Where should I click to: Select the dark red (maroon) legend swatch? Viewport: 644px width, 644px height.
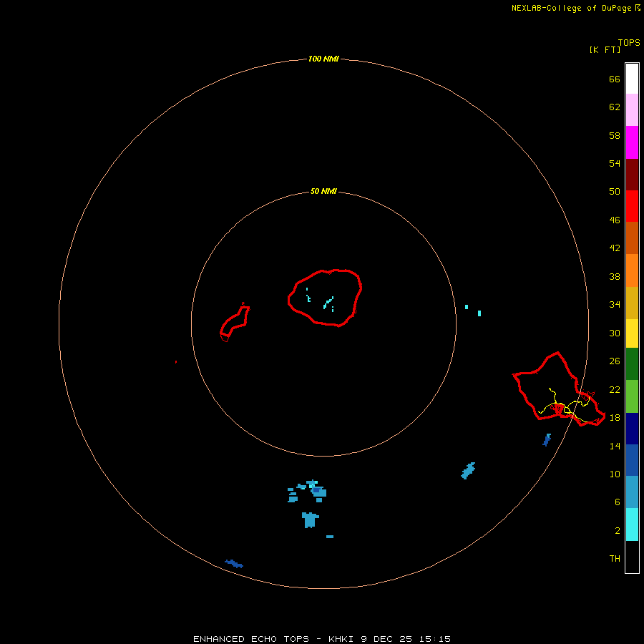(632, 175)
